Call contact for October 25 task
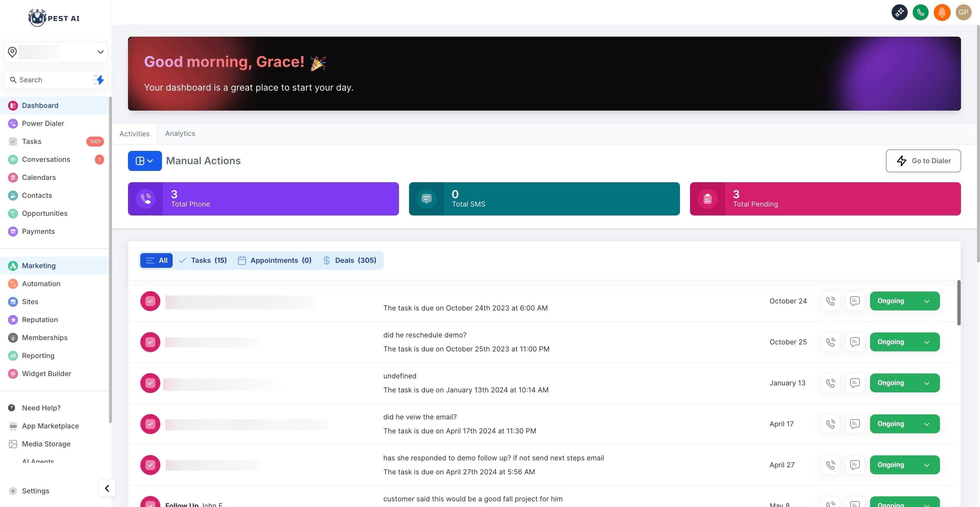The width and height of the screenshot is (980, 507). [x=830, y=342]
